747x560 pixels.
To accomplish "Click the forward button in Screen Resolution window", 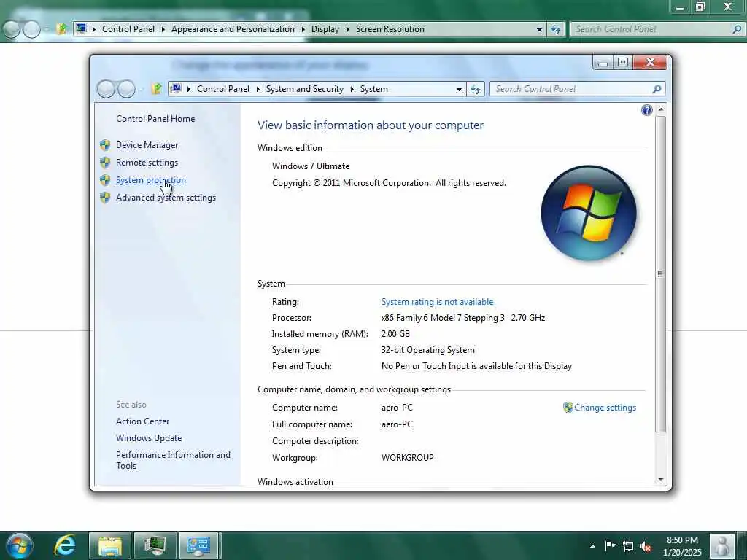I will (31, 29).
